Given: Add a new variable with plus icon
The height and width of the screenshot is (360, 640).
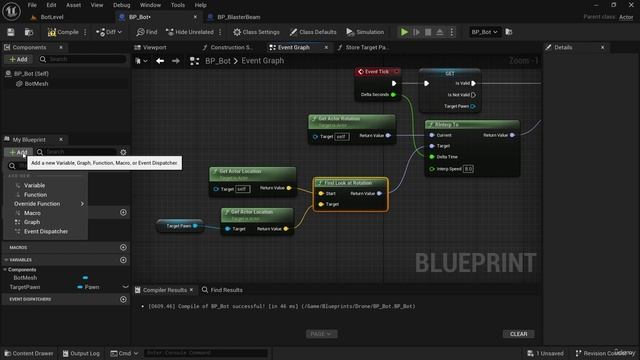Looking at the screenshot, I should click(123, 260).
